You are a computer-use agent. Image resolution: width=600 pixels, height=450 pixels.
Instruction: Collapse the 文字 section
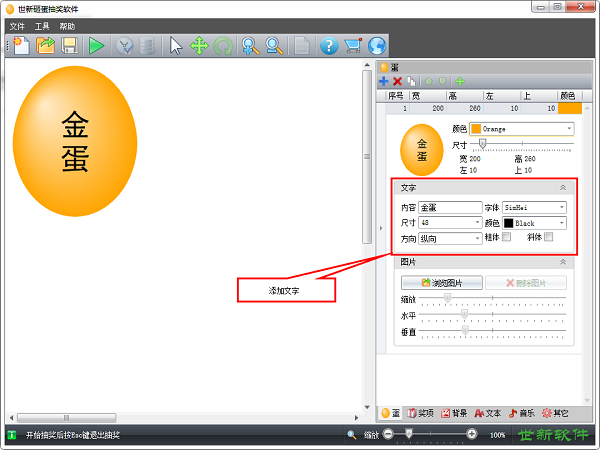(563, 188)
